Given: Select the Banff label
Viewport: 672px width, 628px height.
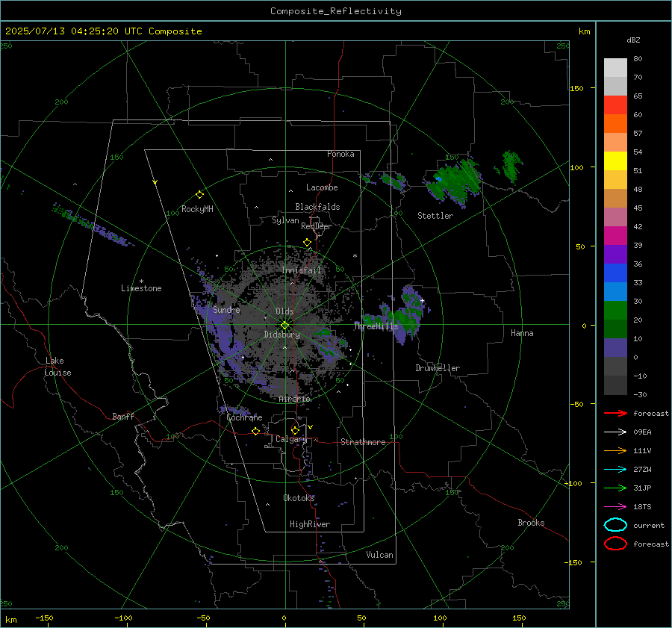Looking at the screenshot, I should coord(123,416).
